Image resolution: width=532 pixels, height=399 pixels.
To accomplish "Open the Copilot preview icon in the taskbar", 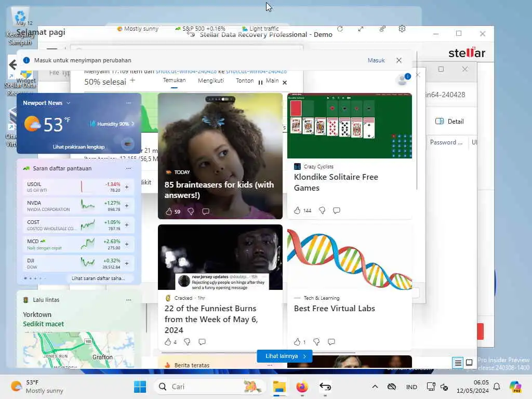I will pyautogui.click(x=515, y=387).
